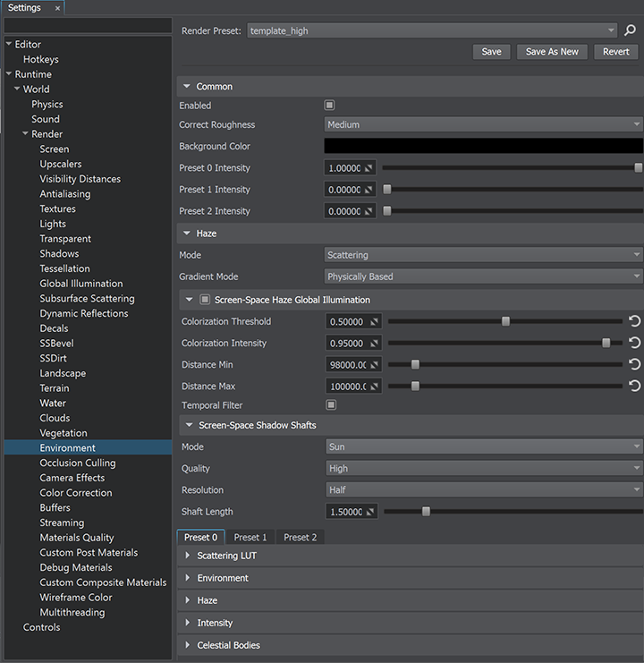Toggle Screen-Space Haze Global Illumination checkbox
Screen dimensions: 644x663
coord(205,300)
